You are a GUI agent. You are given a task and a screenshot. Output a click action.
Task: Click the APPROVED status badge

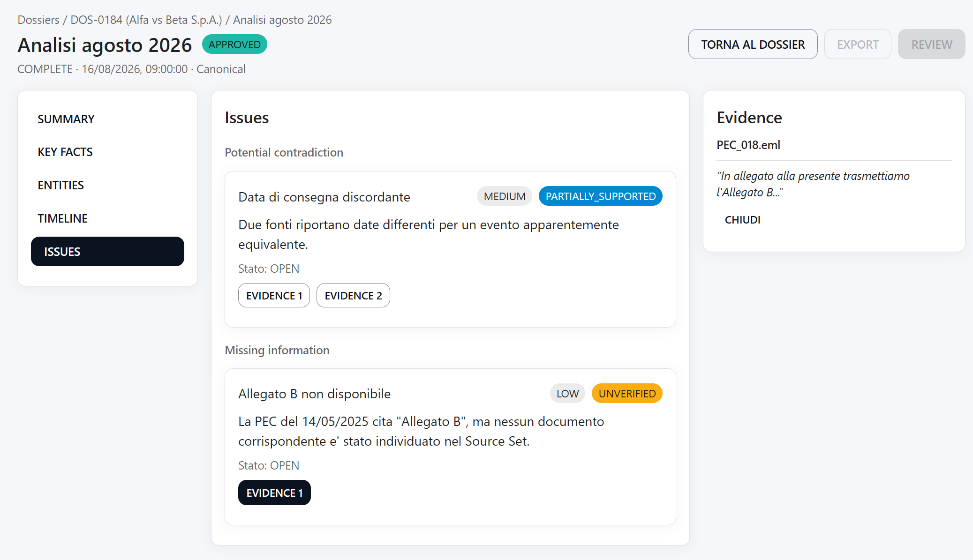[234, 45]
